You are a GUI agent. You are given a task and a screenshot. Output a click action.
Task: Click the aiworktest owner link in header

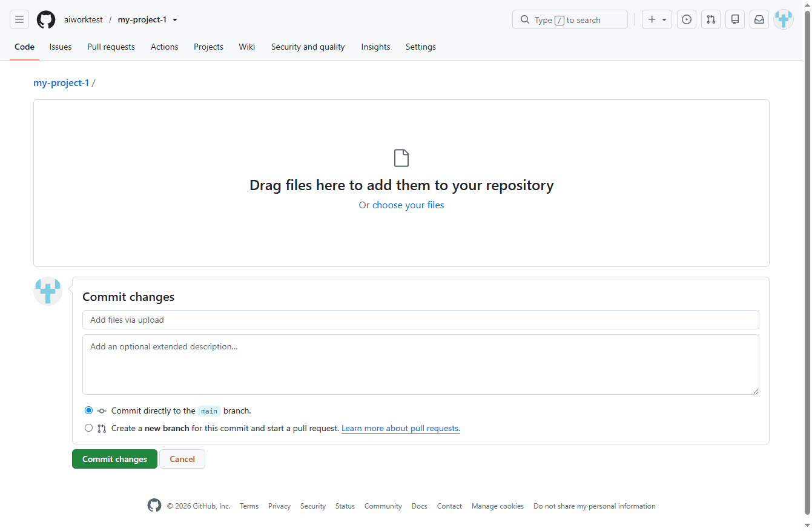(x=84, y=19)
